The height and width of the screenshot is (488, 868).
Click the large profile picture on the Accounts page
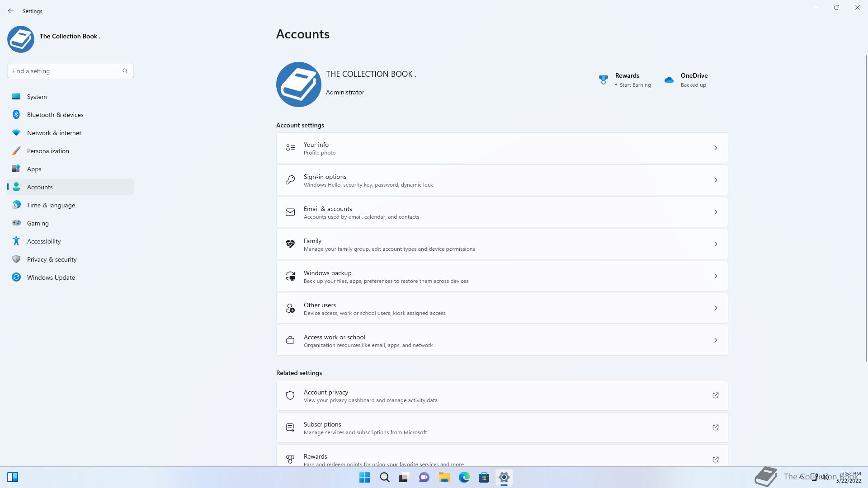tap(298, 84)
